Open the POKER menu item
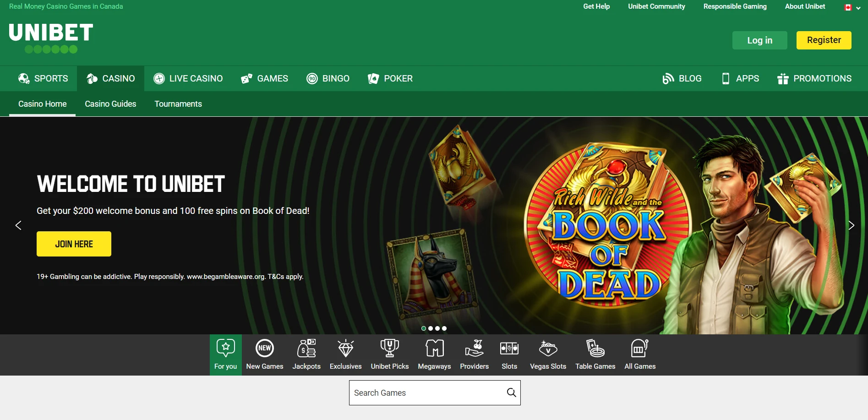 (x=390, y=78)
